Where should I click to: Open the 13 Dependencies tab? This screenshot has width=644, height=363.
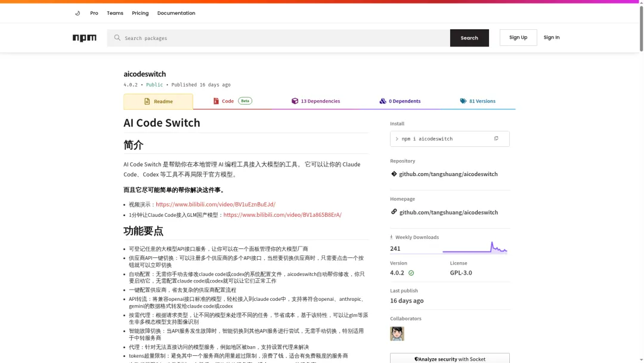pos(316,101)
